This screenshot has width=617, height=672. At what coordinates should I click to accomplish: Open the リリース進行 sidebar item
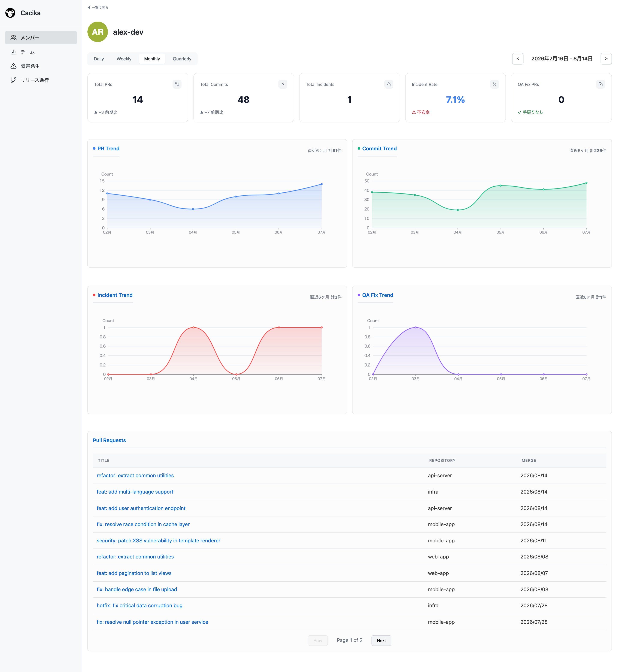coord(41,80)
